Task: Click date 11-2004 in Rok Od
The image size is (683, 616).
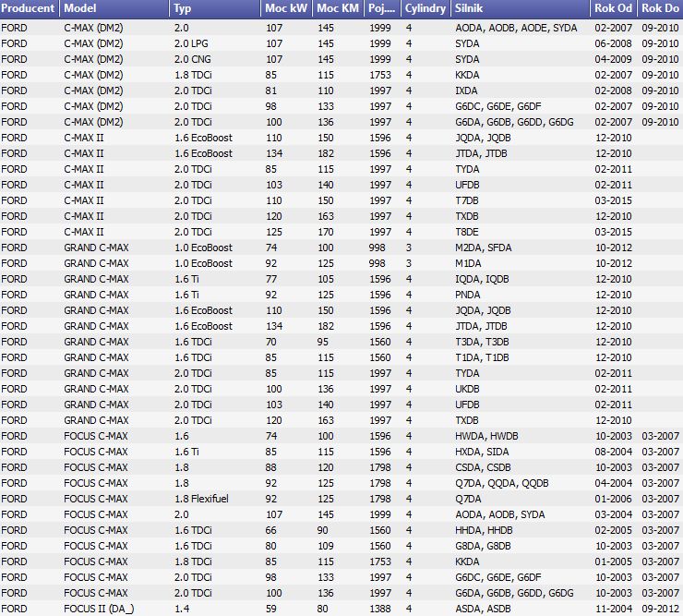Action: 613,609
